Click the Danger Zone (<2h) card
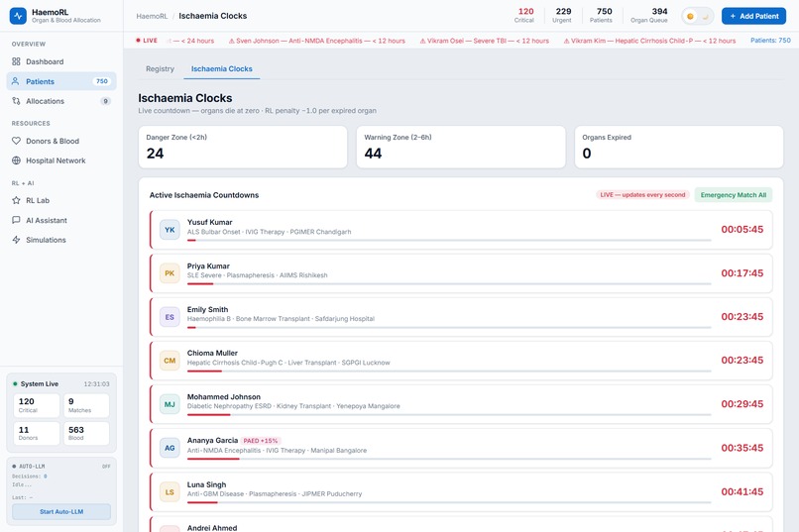Viewport: 799px width, 532px height. point(243,148)
